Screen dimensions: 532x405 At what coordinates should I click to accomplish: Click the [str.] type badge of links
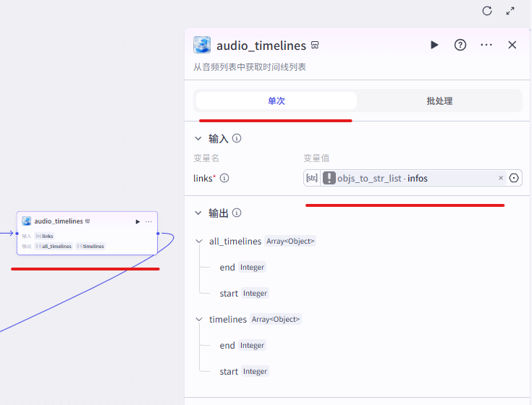312,178
